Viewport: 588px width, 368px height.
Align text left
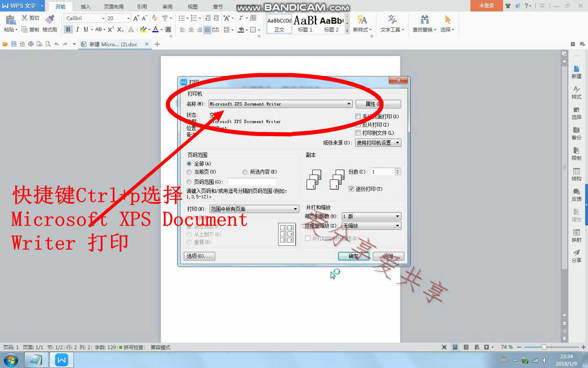(x=182, y=29)
